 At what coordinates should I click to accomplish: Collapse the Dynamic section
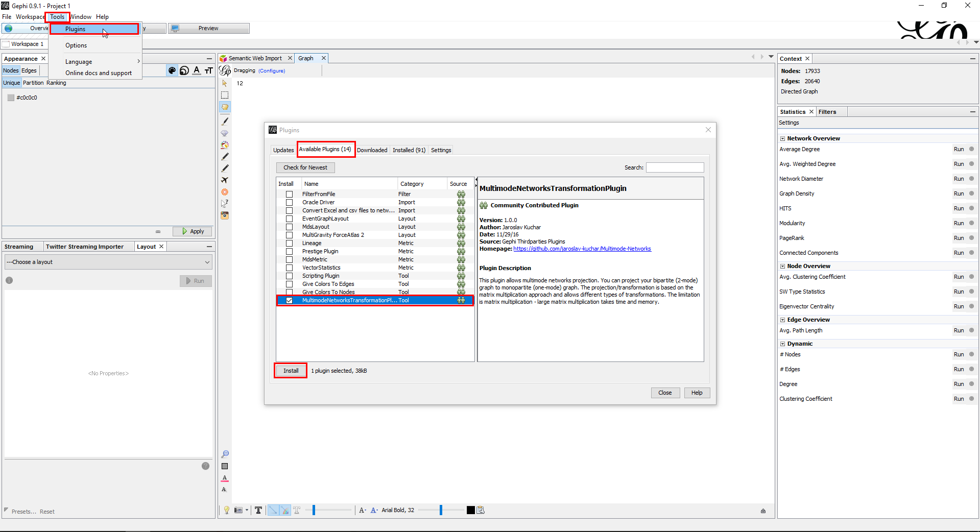[x=782, y=344]
